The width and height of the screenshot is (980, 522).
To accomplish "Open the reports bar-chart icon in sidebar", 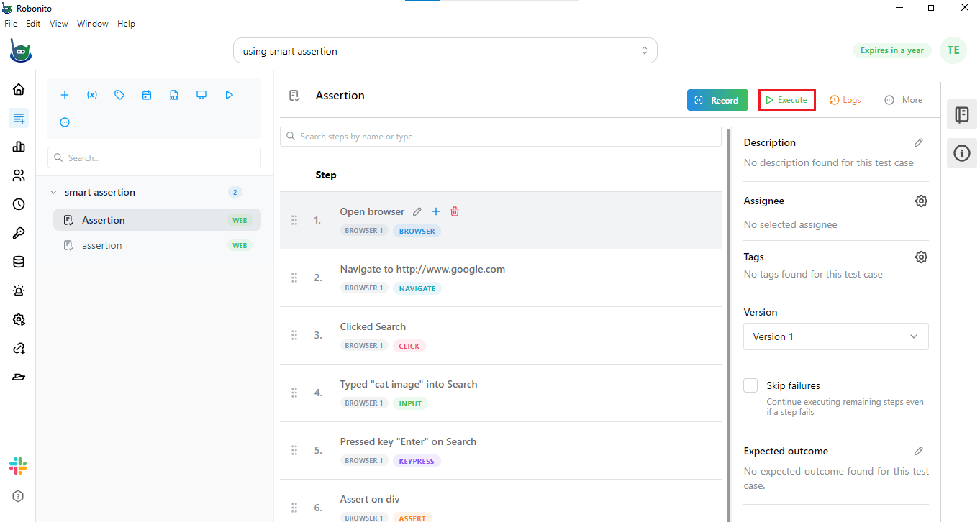I will tap(18, 147).
